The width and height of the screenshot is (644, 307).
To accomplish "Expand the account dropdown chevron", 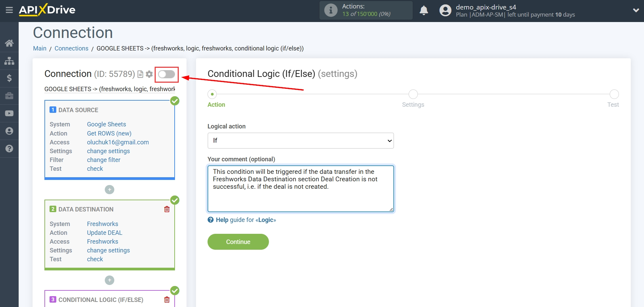I will 636,11.
